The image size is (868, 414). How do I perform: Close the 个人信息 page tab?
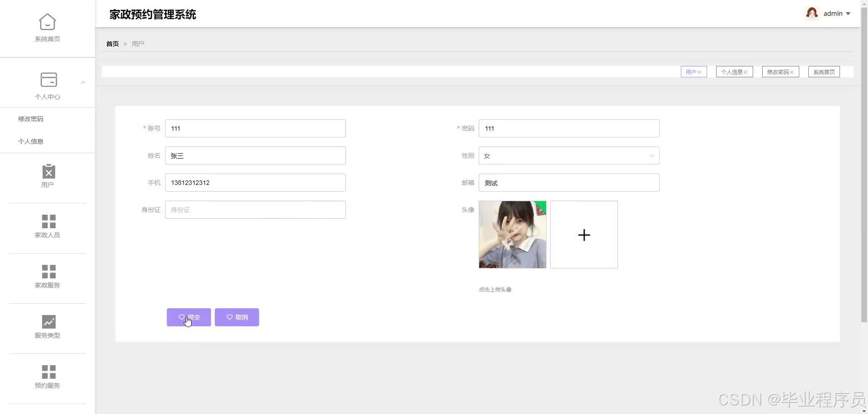tap(745, 72)
